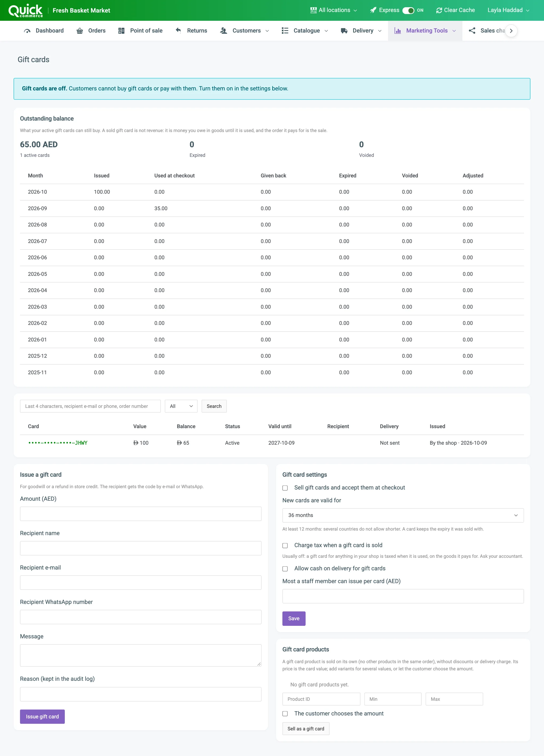The width and height of the screenshot is (544, 756).
Task: Click the Returns arrow icon
Action: point(179,30)
